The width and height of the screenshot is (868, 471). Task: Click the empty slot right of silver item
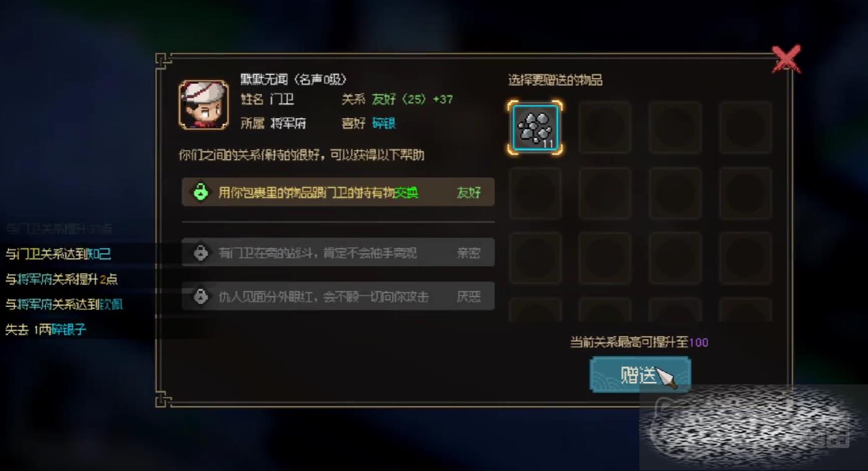coord(605,127)
